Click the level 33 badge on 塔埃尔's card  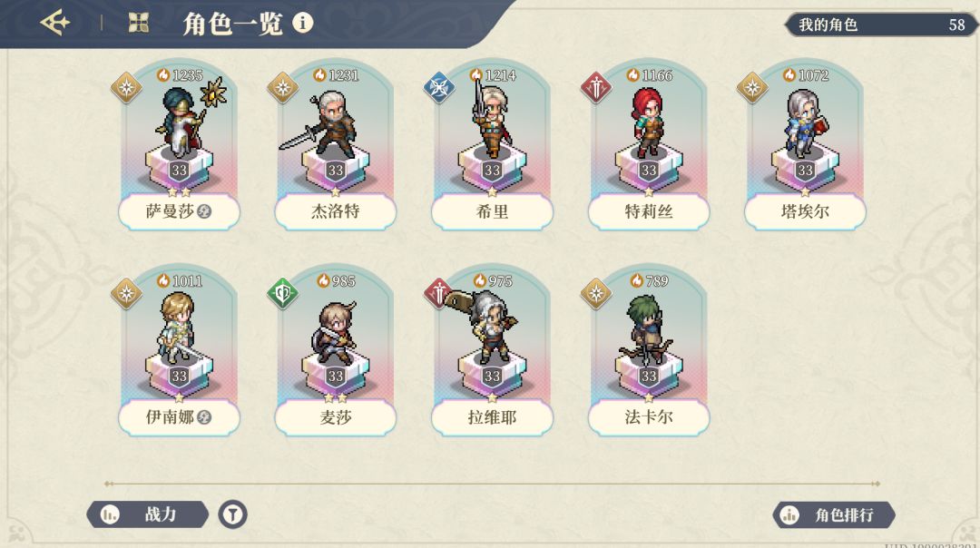(x=803, y=171)
